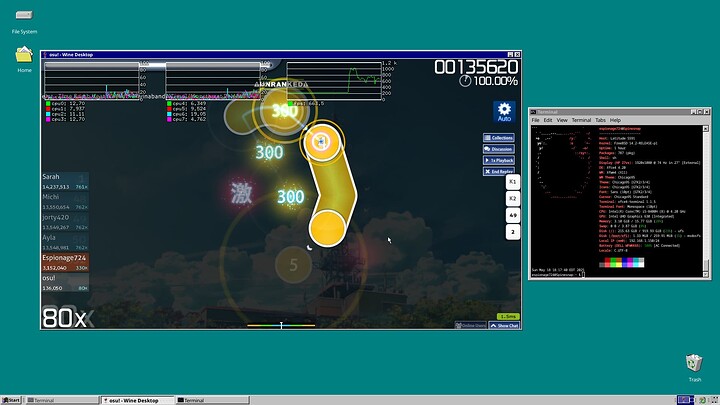Click the Terminal scrollbar up arrow
The image size is (720, 405).
pos(706,129)
